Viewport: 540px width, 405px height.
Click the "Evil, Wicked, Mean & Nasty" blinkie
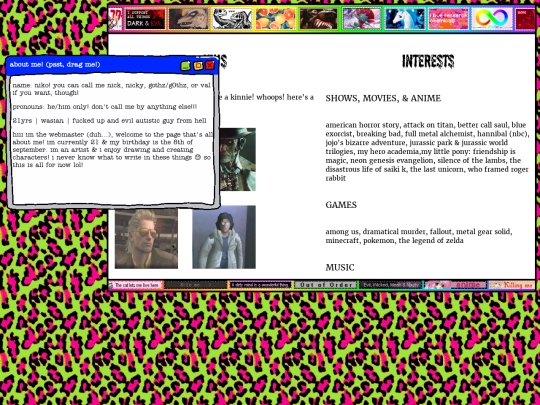(391, 285)
